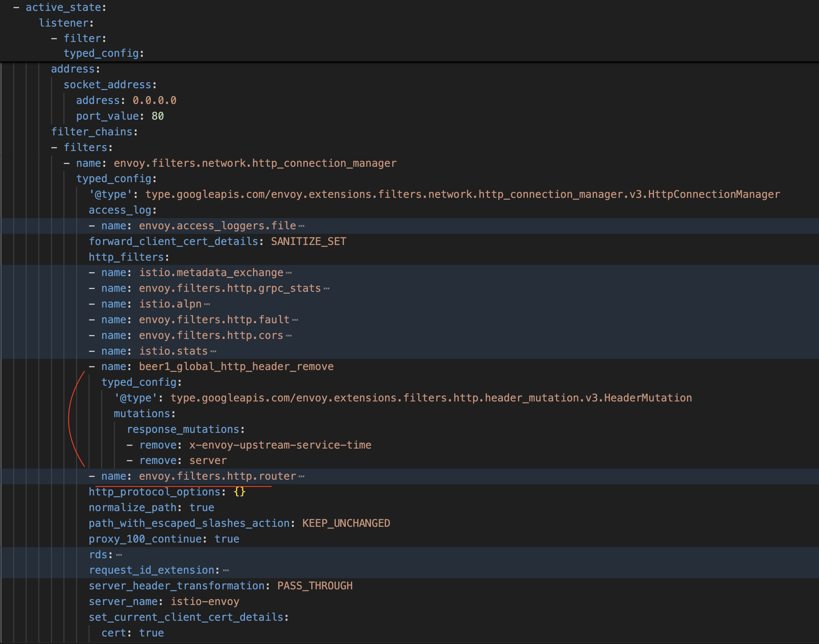The height and width of the screenshot is (644, 819).
Task: Click the 0.0.0.0 address value
Action: tap(154, 100)
